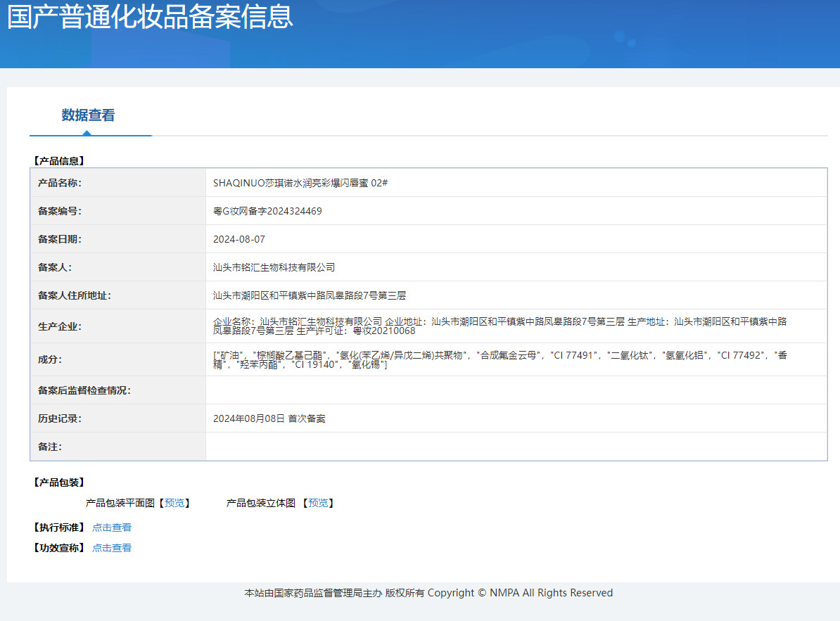Click the 【执行标准】 heading
Screen dimensions: 840x621
click(x=59, y=527)
